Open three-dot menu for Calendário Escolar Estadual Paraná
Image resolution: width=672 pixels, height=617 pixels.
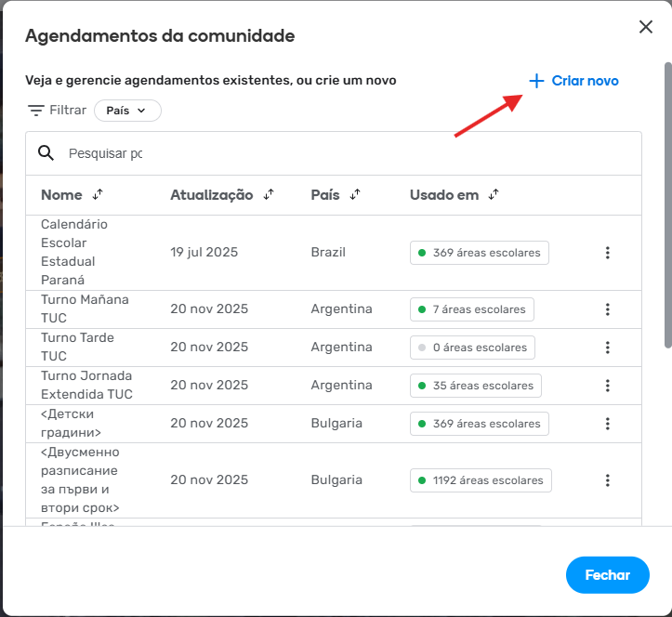(608, 253)
